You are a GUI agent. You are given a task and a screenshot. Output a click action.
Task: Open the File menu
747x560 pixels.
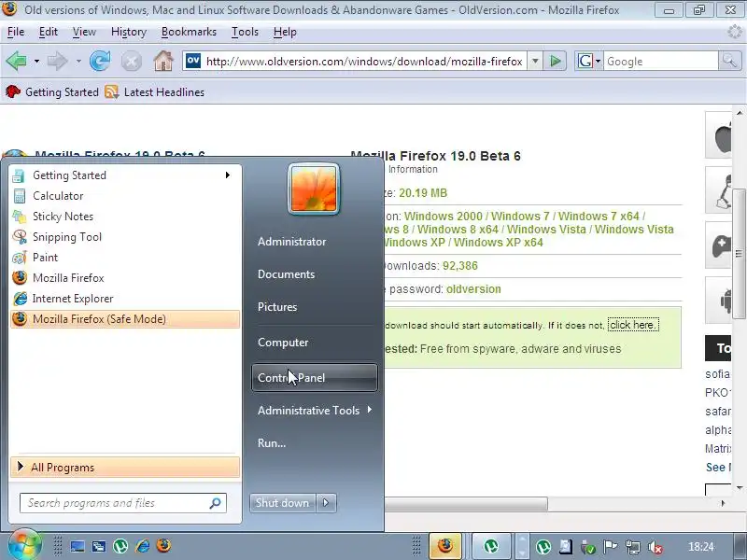tap(16, 32)
